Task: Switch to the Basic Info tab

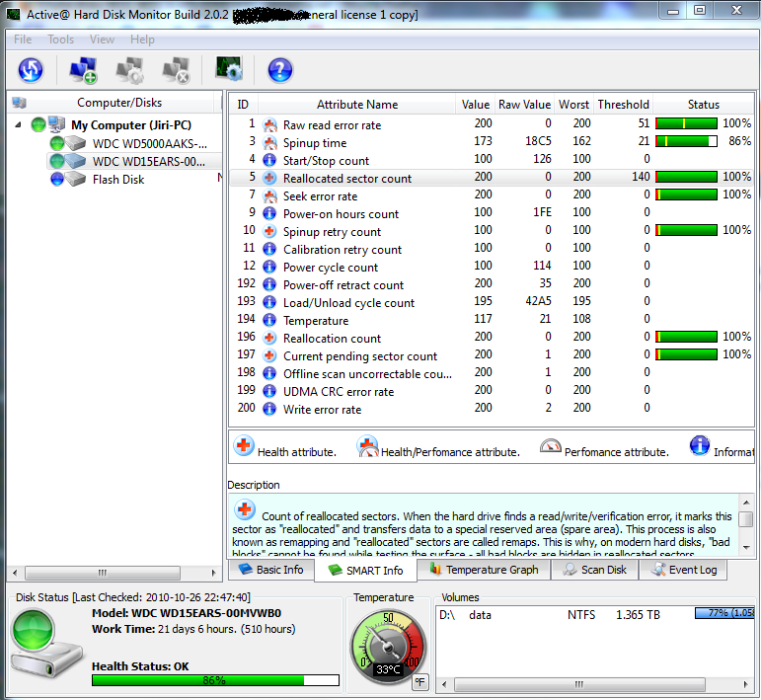Action: click(271, 570)
